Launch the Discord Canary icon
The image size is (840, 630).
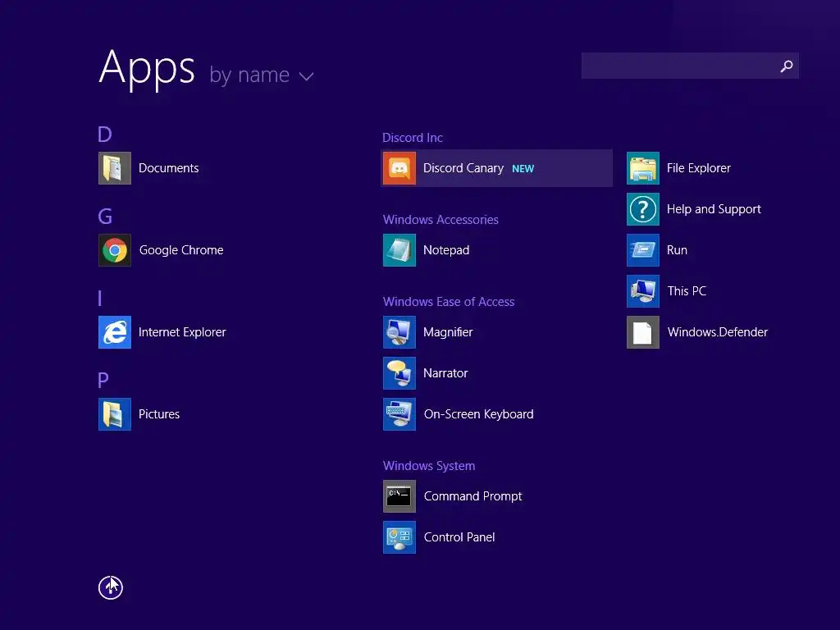(x=399, y=168)
